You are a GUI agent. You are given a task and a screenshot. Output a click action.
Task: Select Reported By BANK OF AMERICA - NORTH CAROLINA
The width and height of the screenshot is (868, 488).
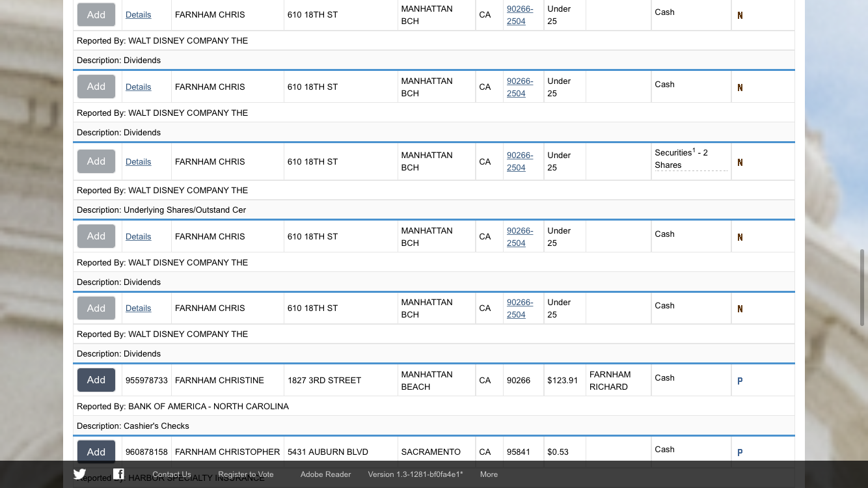pyautogui.click(x=183, y=406)
